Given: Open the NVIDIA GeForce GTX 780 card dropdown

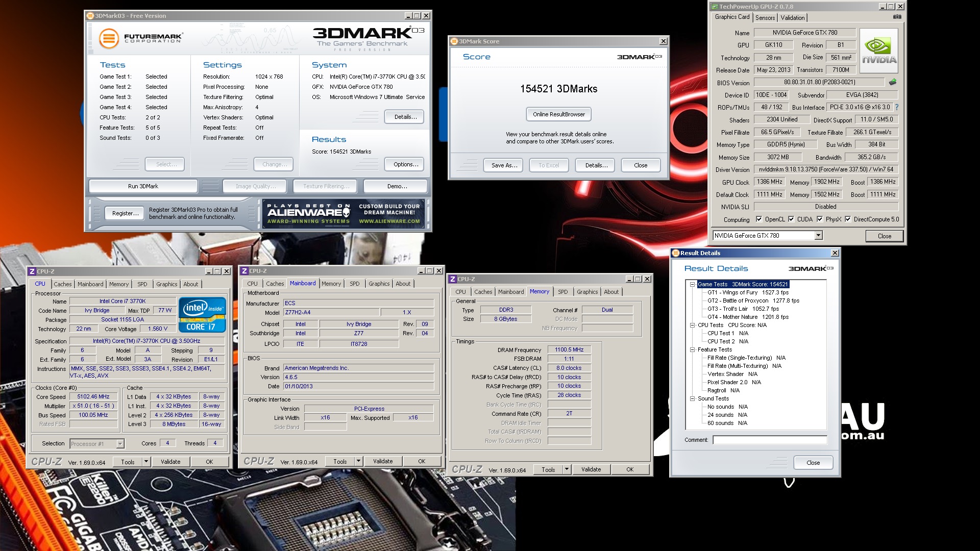Looking at the screenshot, I should point(819,235).
